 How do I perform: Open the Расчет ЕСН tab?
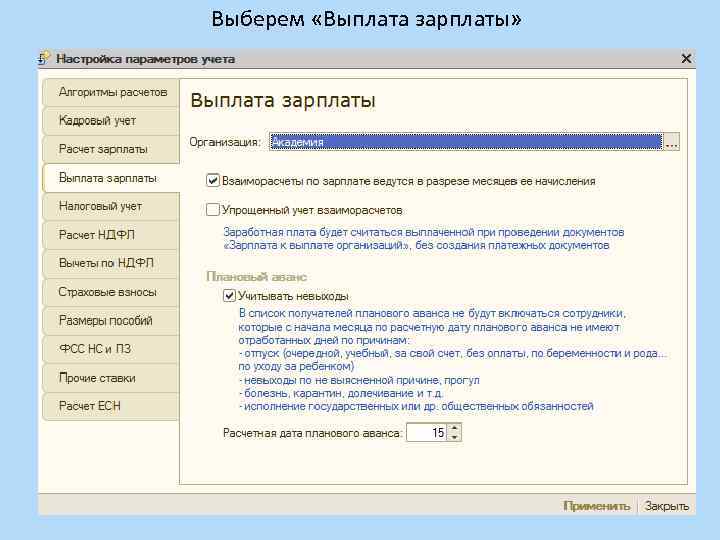coord(111,406)
